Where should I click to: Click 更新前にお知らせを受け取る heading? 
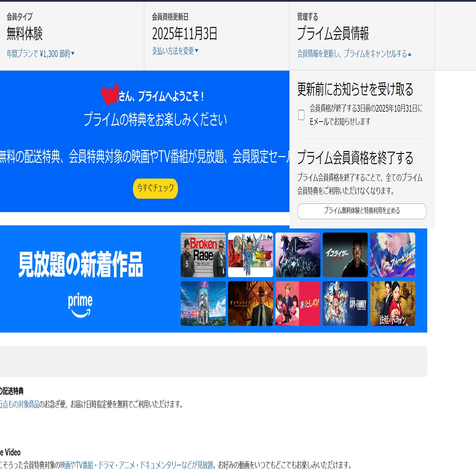(x=355, y=89)
